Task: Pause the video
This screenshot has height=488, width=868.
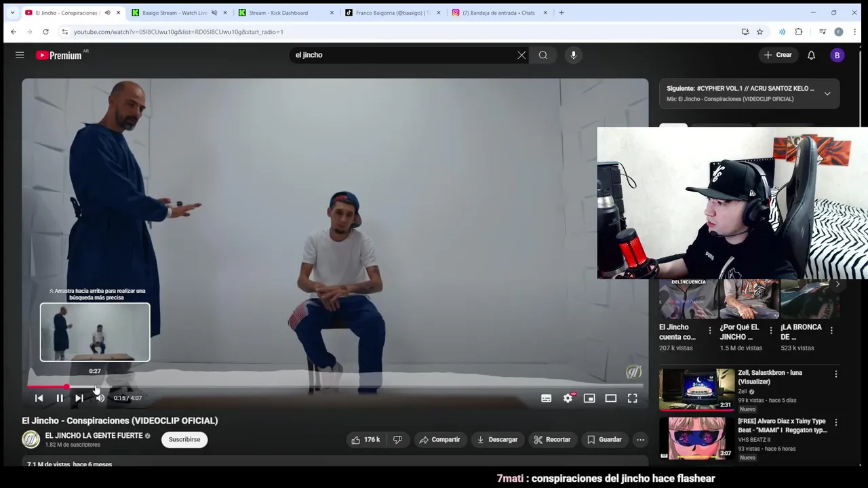Action: (60, 399)
